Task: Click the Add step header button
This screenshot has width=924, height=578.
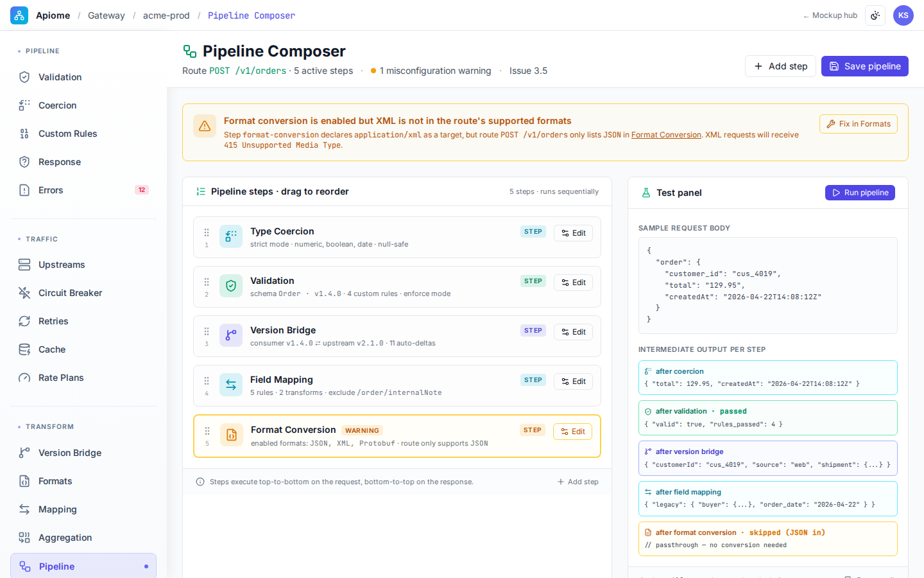Action: click(780, 66)
